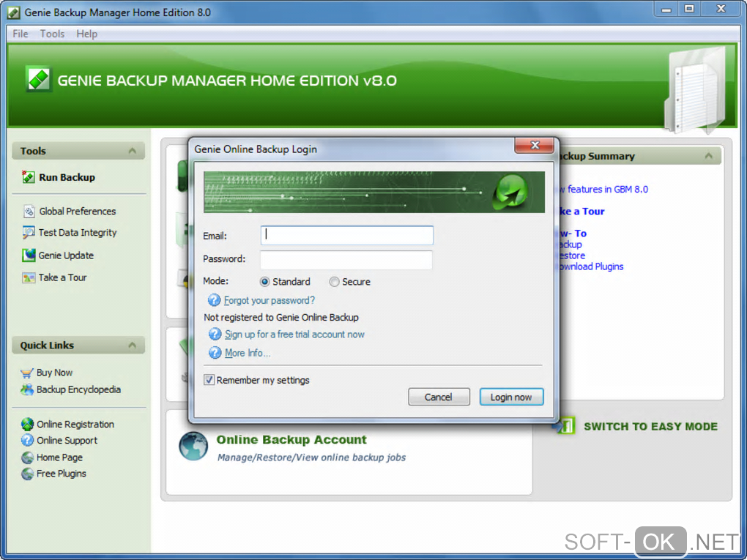This screenshot has height=560, width=747.
Task: Select the Secure mode radio button
Action: [335, 282]
